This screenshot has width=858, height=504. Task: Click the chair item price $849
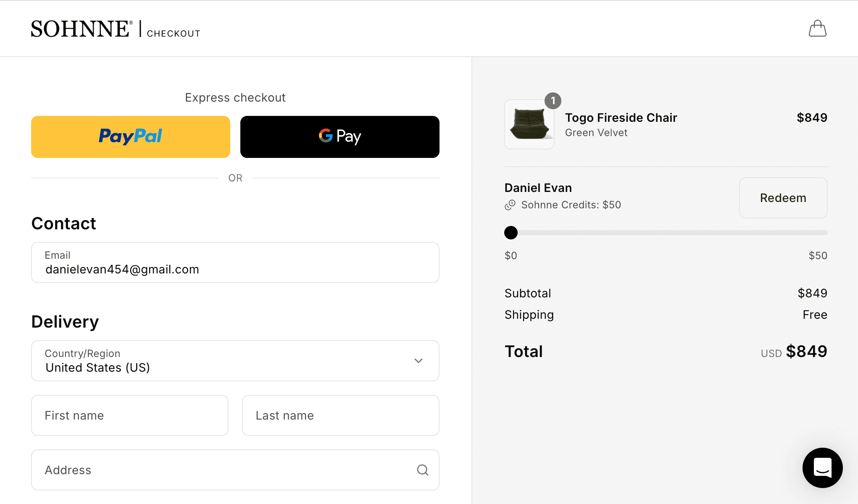coord(812,118)
